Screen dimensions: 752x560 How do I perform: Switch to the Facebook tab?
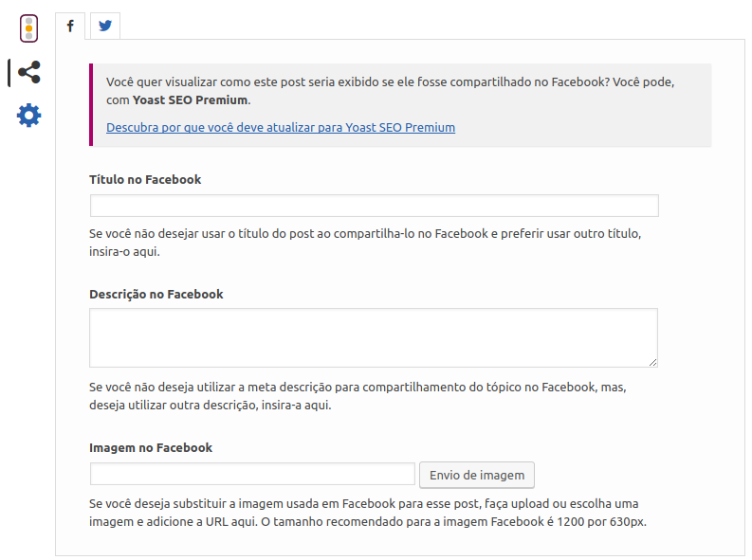[x=70, y=27]
